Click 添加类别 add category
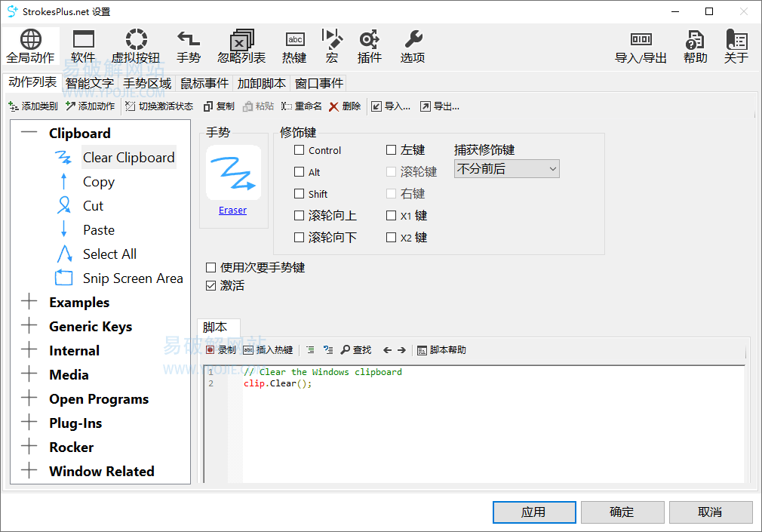762x532 pixels. pos(33,106)
